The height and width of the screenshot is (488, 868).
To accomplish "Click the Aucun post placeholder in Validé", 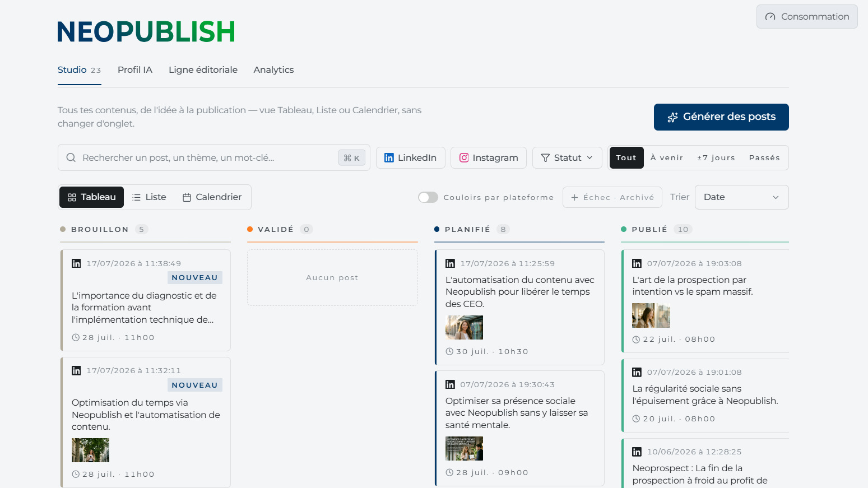I will (332, 278).
